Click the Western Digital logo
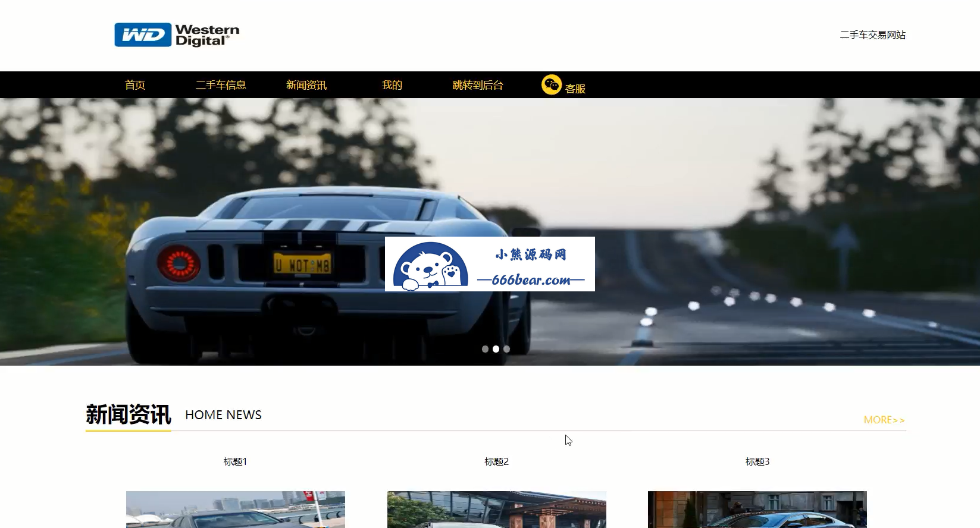 tap(177, 35)
